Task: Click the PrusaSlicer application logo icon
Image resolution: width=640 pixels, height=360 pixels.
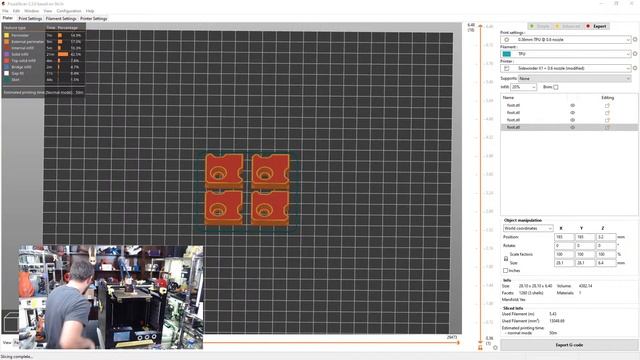Action: (x=4, y=3)
